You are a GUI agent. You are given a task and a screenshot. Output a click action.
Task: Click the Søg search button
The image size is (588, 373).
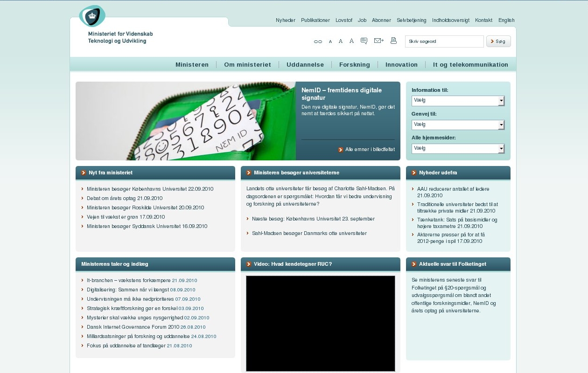point(498,41)
